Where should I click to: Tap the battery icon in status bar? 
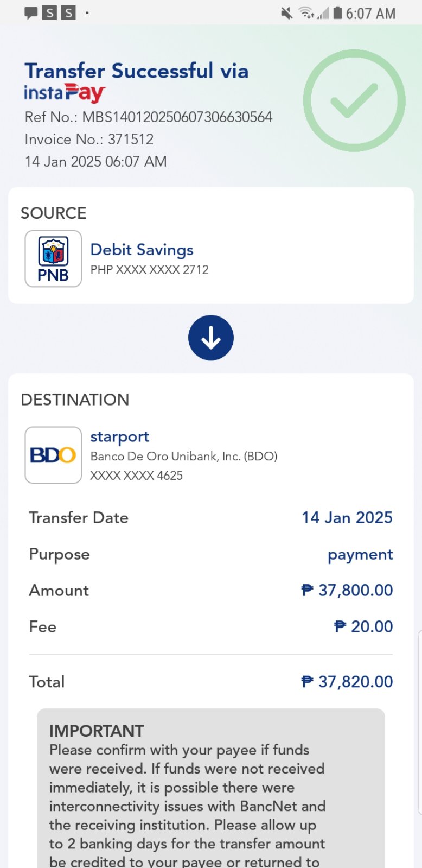pyautogui.click(x=337, y=13)
